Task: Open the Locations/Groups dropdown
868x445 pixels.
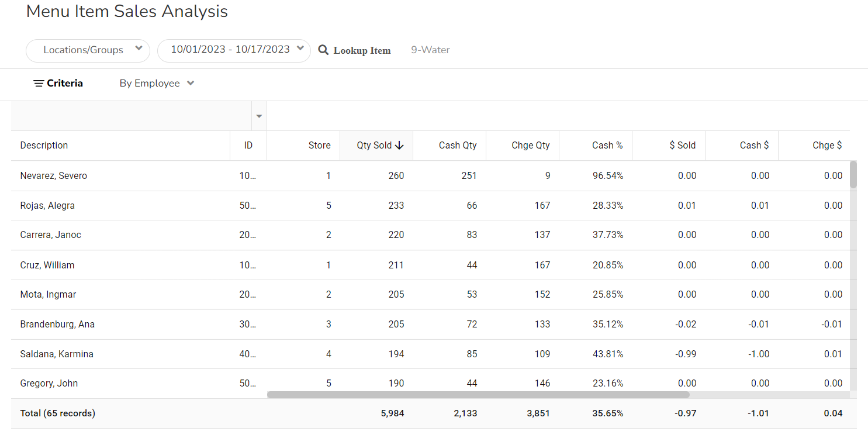Action: coord(88,50)
